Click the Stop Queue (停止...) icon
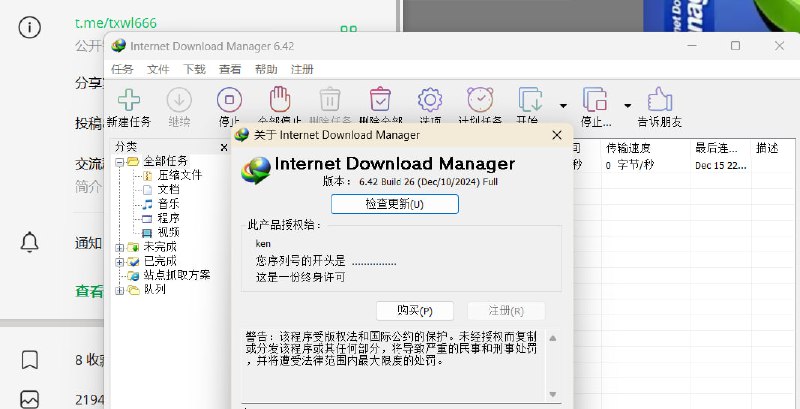Screen dimensions: 800x409 [x=595, y=99]
